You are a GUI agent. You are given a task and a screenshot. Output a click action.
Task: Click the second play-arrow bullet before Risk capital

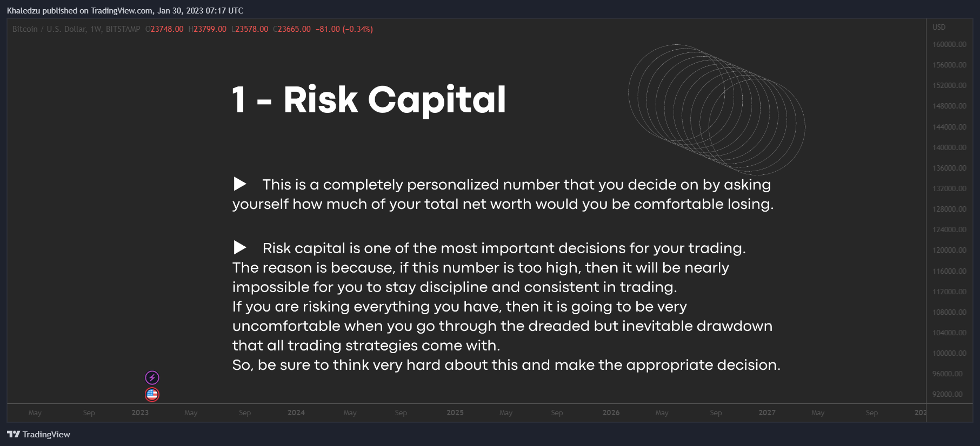[x=240, y=248]
